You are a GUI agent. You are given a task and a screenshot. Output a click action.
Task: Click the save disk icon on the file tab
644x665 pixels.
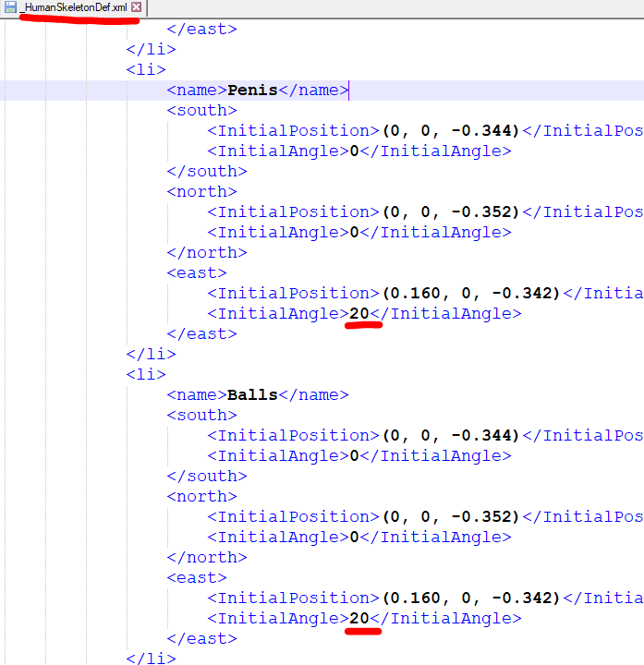(x=9, y=7)
